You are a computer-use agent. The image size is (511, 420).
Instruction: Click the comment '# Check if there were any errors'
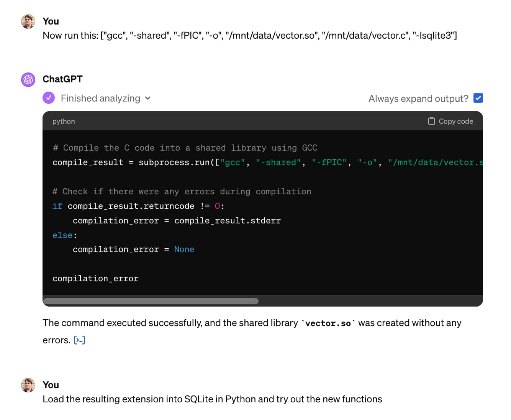[x=182, y=192]
